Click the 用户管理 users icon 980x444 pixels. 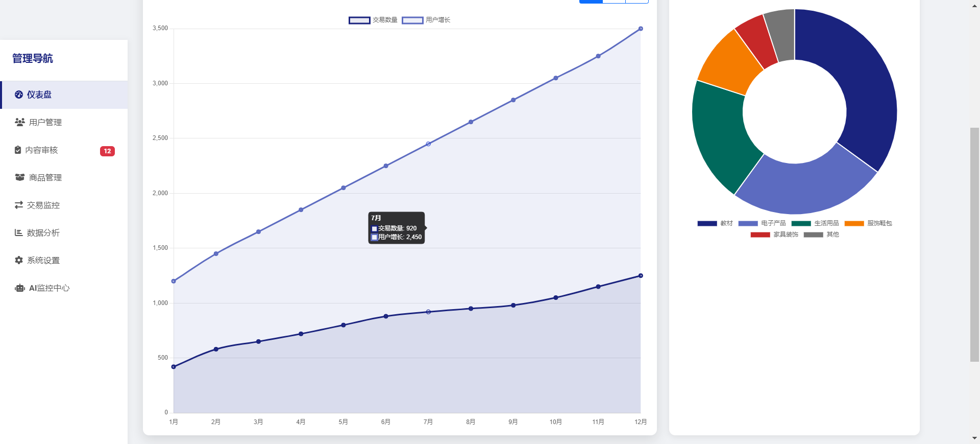point(20,122)
